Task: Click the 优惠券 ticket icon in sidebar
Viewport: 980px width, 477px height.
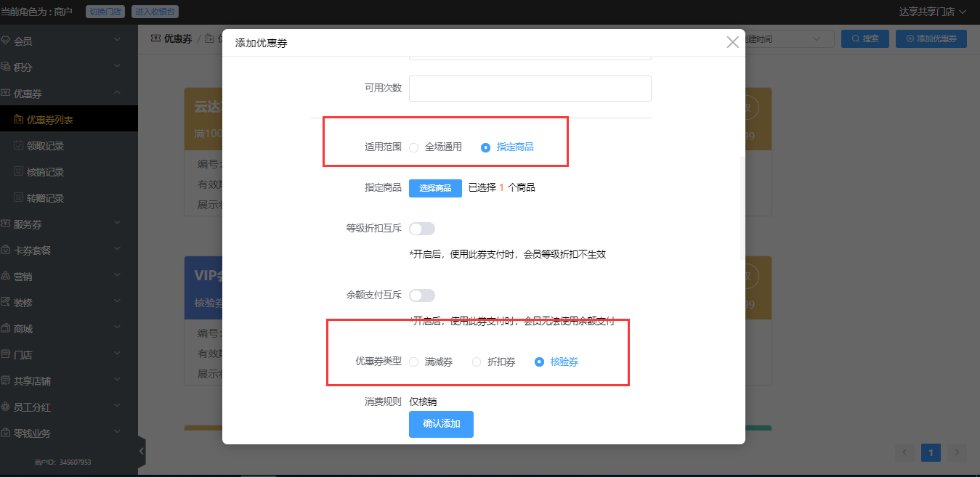Action: tap(6, 94)
